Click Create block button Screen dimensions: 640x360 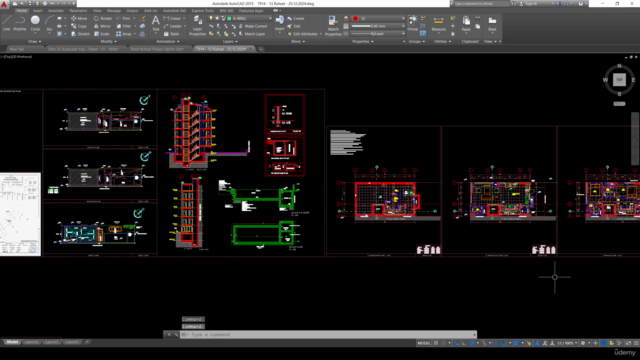[296, 18]
